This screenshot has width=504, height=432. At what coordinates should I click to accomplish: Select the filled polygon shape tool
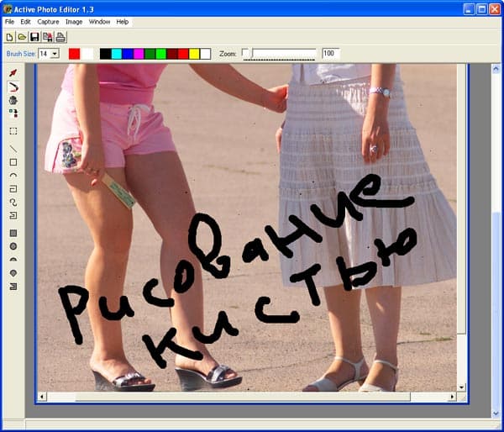13,273
